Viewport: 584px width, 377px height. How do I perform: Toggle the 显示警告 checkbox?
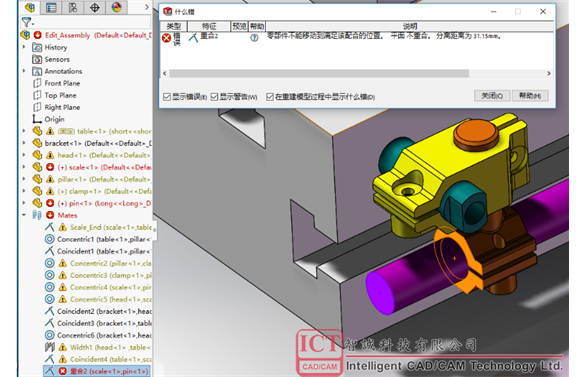[x=214, y=97]
